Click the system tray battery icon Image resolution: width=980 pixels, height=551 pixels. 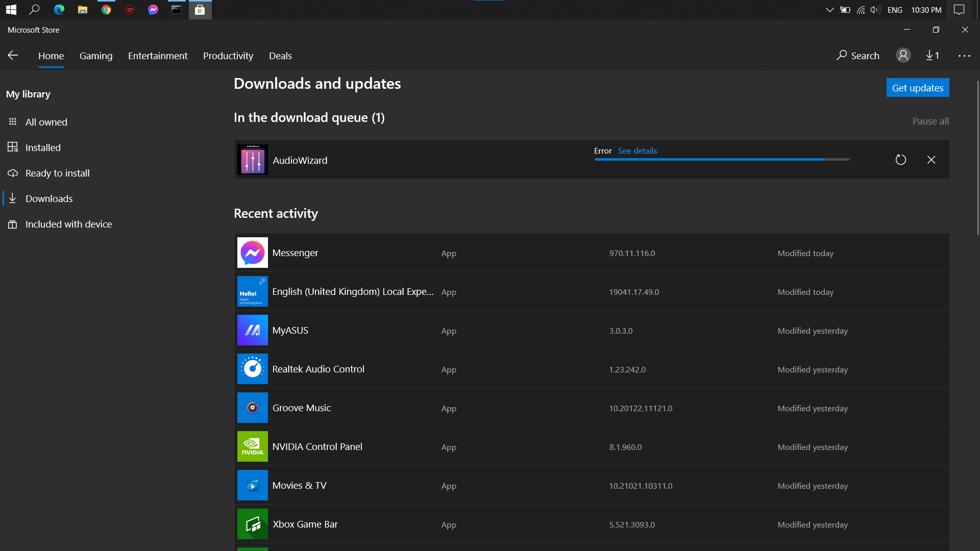(x=844, y=9)
